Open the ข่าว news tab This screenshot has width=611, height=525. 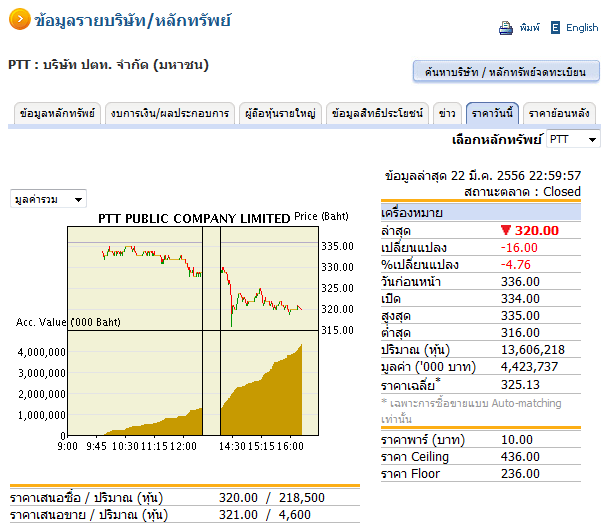pyautogui.click(x=447, y=113)
